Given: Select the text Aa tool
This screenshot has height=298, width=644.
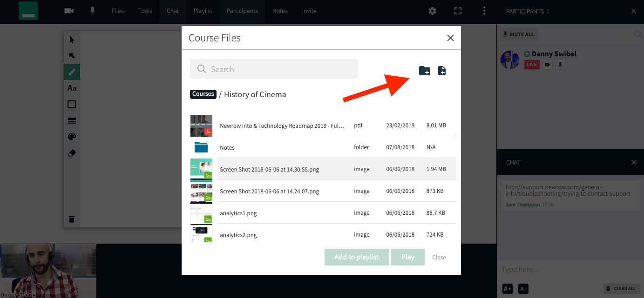Looking at the screenshot, I should click(x=72, y=88).
